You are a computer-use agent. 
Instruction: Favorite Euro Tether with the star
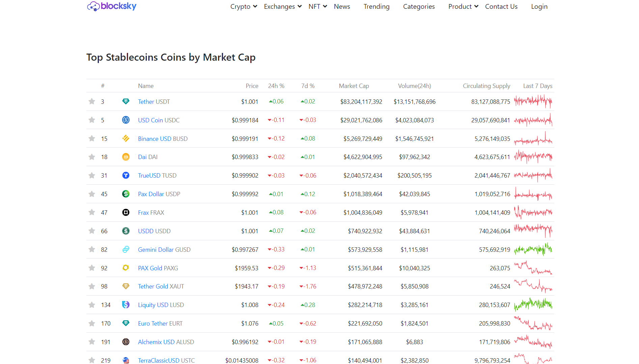coord(92,324)
